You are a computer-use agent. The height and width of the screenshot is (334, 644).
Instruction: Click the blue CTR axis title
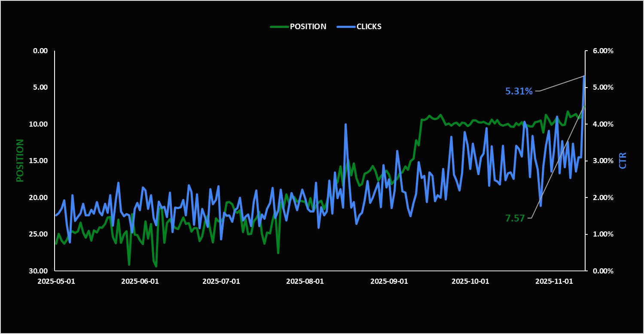tap(624, 161)
